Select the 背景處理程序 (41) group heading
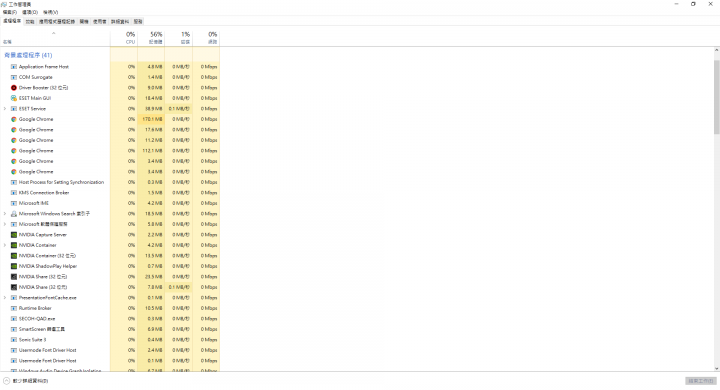Viewport: 720px width, 390px height. 28,55
